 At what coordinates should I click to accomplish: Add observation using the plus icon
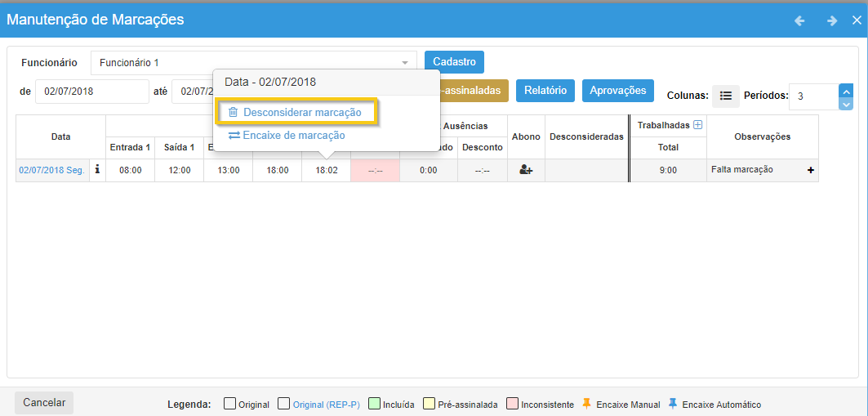point(811,170)
